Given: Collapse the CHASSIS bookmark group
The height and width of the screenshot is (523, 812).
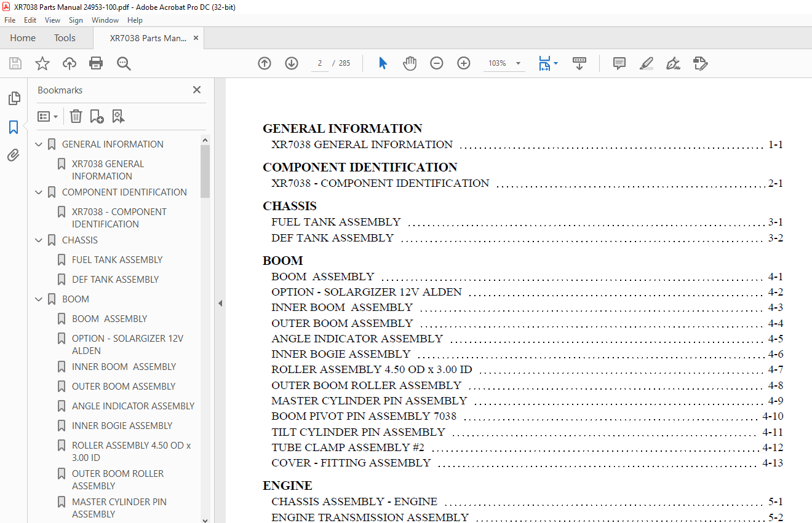Looking at the screenshot, I should click(x=39, y=240).
